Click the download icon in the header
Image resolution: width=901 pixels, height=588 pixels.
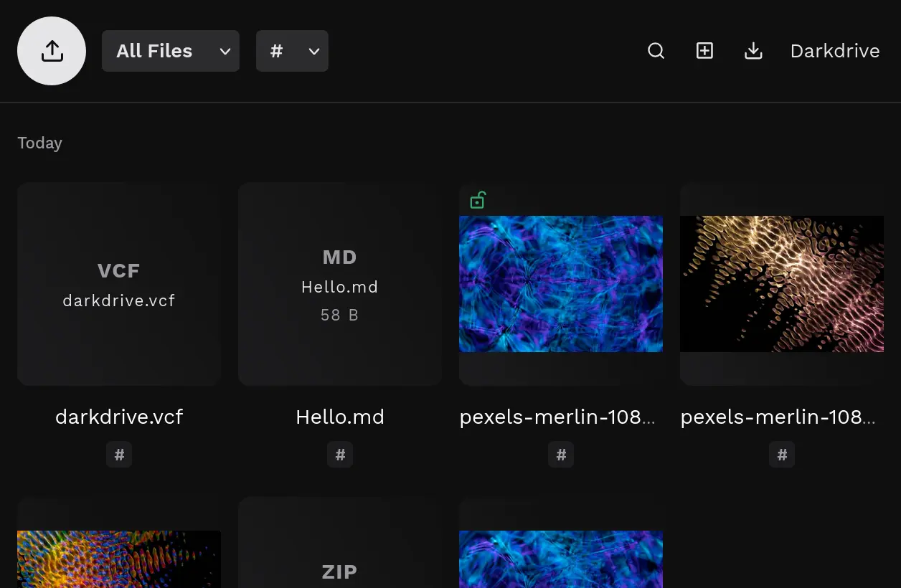753,50
